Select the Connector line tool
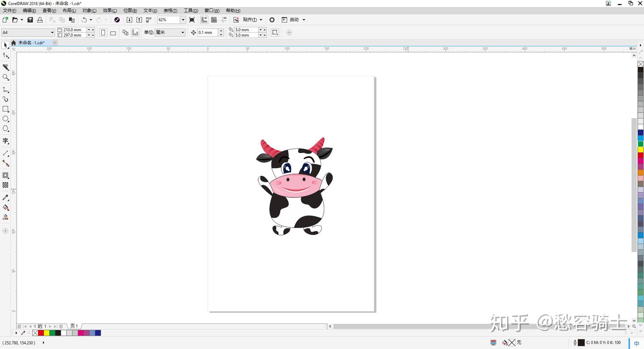Image resolution: width=644 pixels, height=349 pixels. [5, 163]
